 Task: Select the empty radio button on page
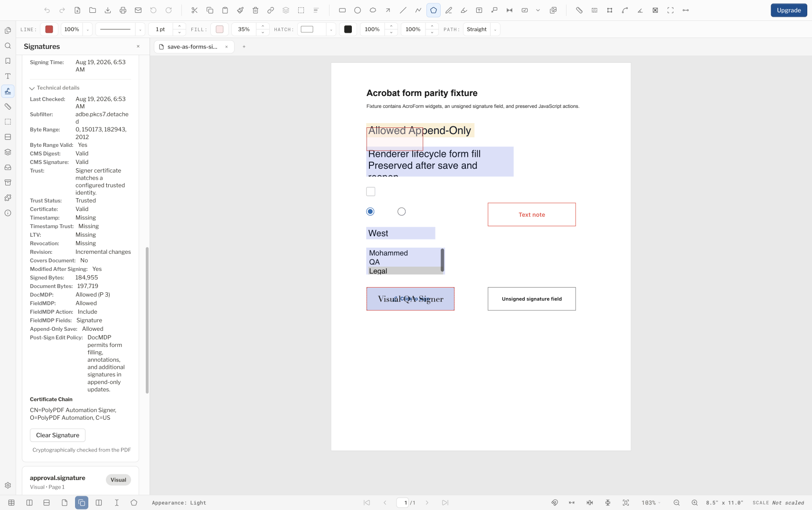pos(401,212)
